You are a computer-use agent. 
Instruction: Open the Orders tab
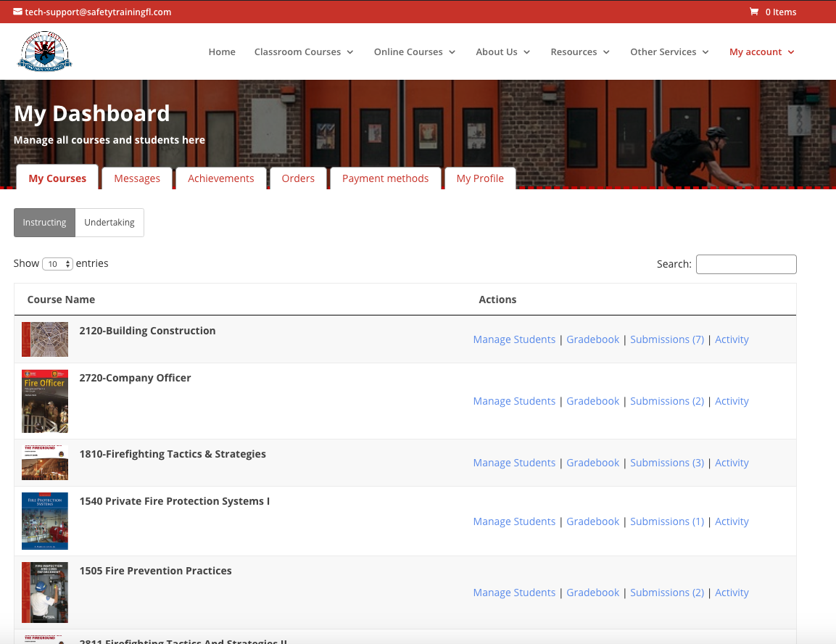(x=298, y=178)
